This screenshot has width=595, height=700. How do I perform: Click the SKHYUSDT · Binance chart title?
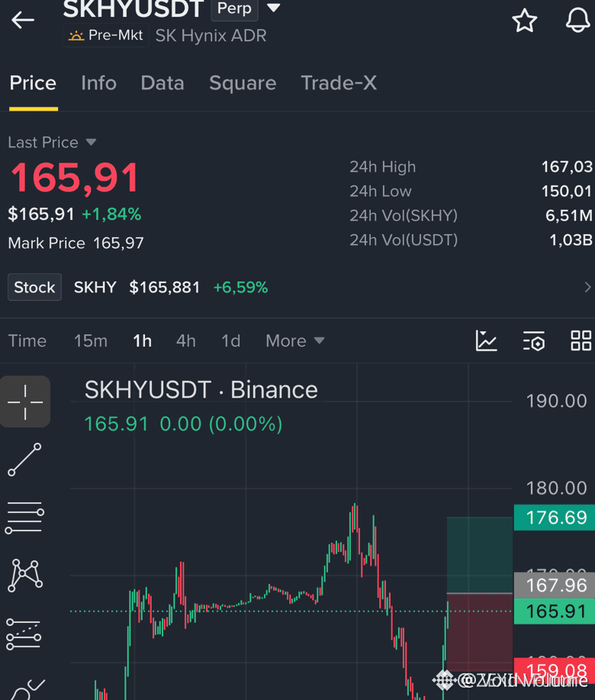pyautogui.click(x=201, y=390)
